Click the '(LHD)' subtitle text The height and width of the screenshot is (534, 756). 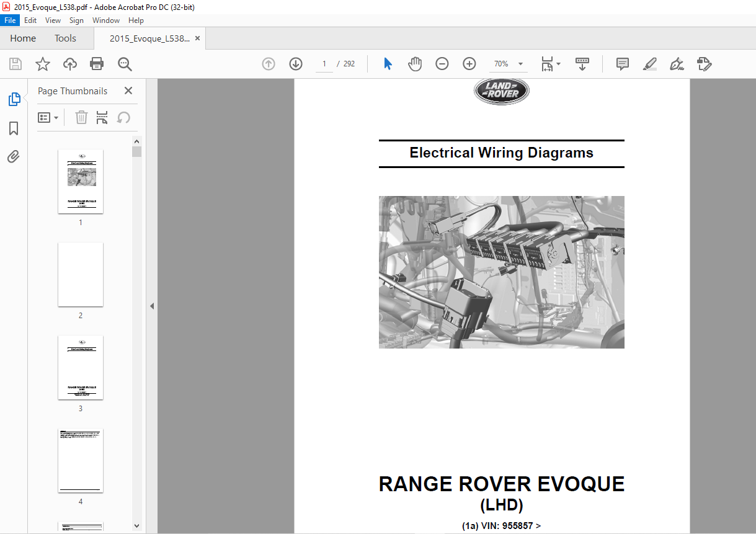click(x=502, y=506)
